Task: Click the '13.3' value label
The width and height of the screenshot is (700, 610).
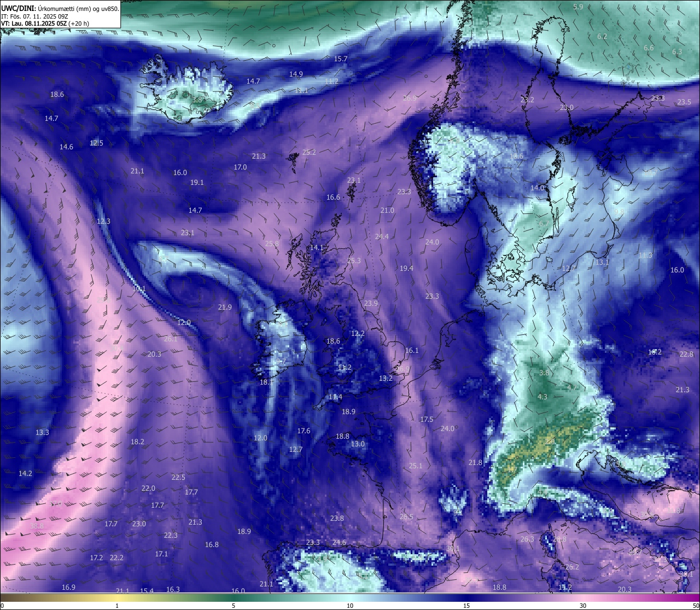Action: tap(42, 432)
